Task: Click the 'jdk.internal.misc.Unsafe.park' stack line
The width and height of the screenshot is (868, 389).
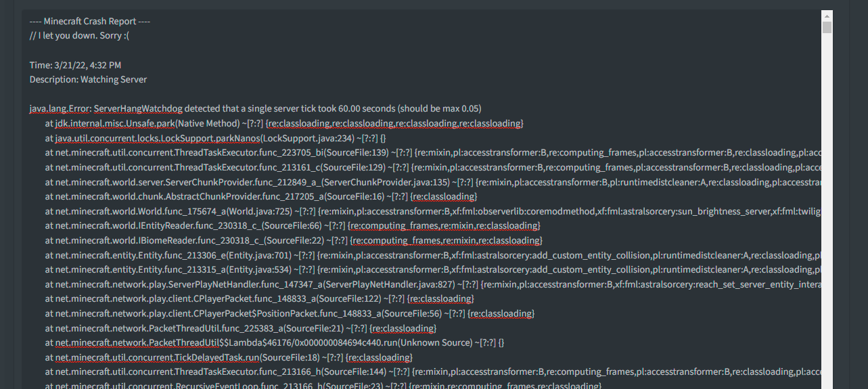Action: pyautogui.click(x=284, y=123)
